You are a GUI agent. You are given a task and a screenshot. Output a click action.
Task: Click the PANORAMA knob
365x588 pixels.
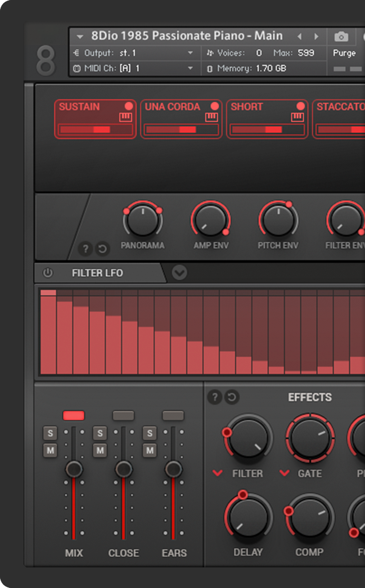tap(142, 219)
